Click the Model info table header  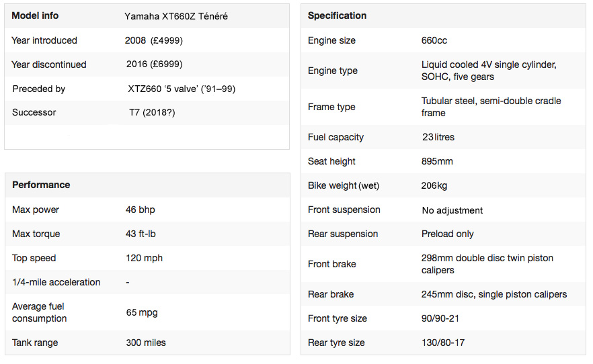35,15
